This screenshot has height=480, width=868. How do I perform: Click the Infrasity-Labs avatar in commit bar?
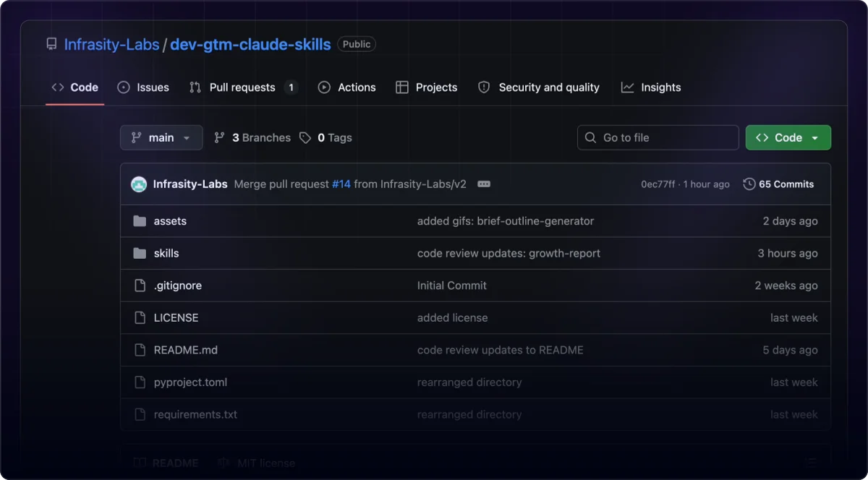[139, 184]
